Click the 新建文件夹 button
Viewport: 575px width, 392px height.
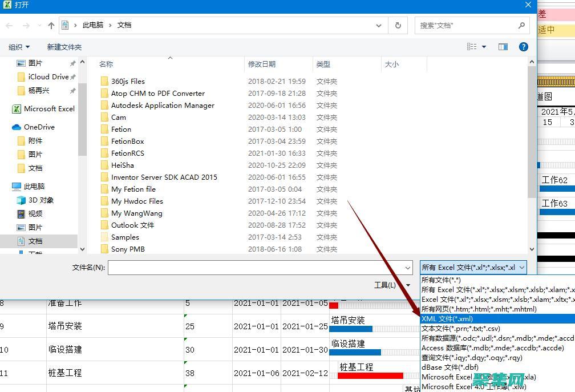pos(64,47)
